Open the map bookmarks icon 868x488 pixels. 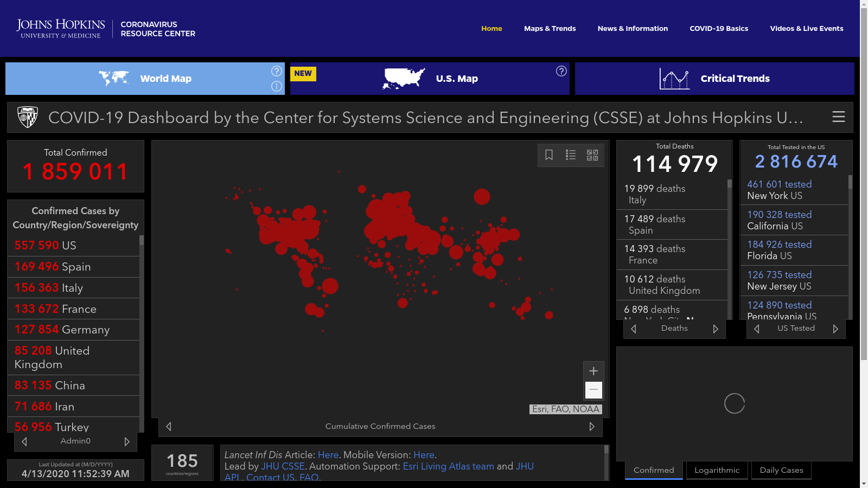point(549,155)
